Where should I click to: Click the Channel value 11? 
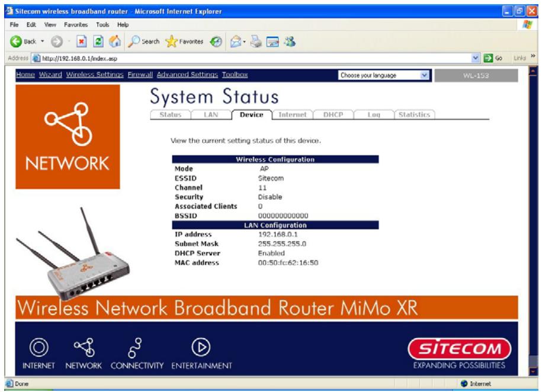coord(262,188)
